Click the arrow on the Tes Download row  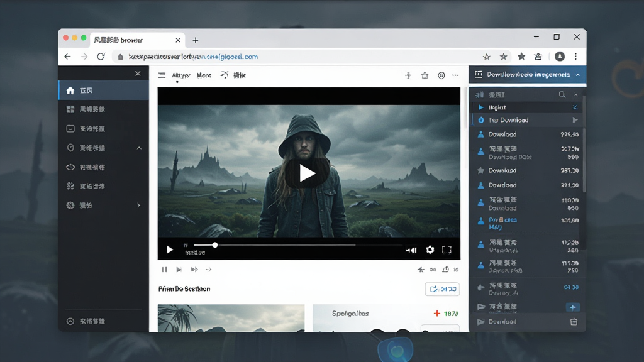(575, 120)
